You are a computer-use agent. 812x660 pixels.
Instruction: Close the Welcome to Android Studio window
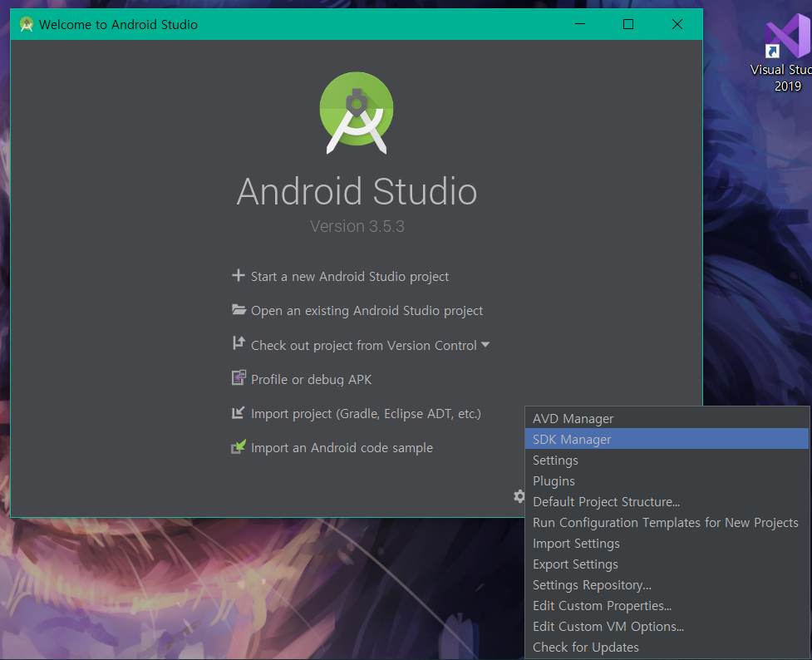coord(677,24)
